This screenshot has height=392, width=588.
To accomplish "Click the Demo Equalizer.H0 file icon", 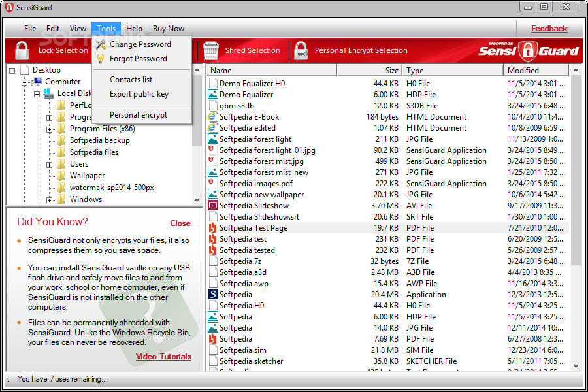I will (x=213, y=83).
